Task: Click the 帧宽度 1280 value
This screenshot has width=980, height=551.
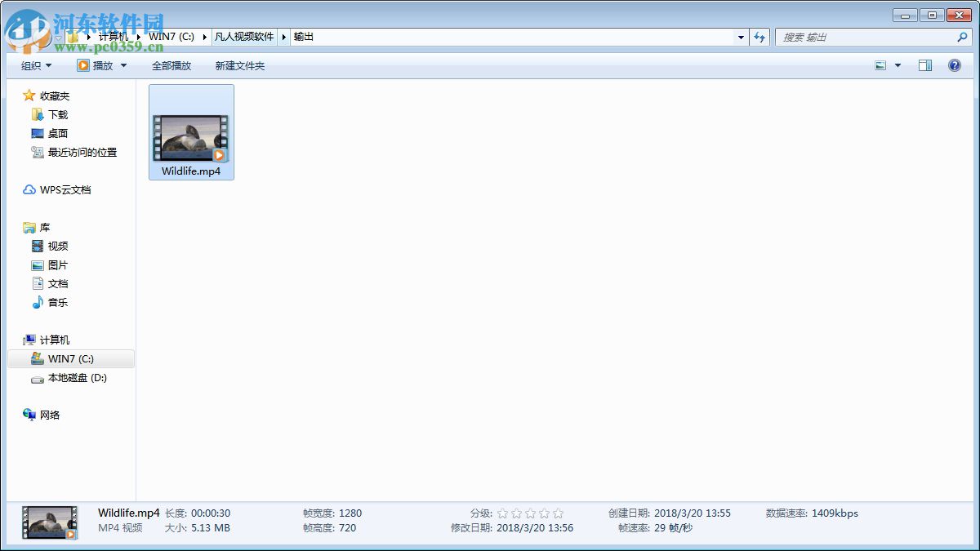Action: point(350,513)
